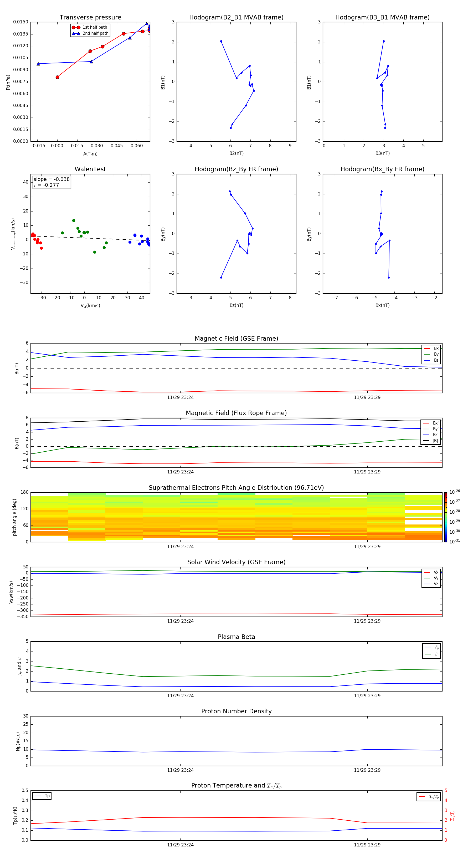Image resolution: width=473 pixels, height=868 pixels.
Task: Click the leftmost blue triangle in transverse pressure plot
Action: (38, 64)
